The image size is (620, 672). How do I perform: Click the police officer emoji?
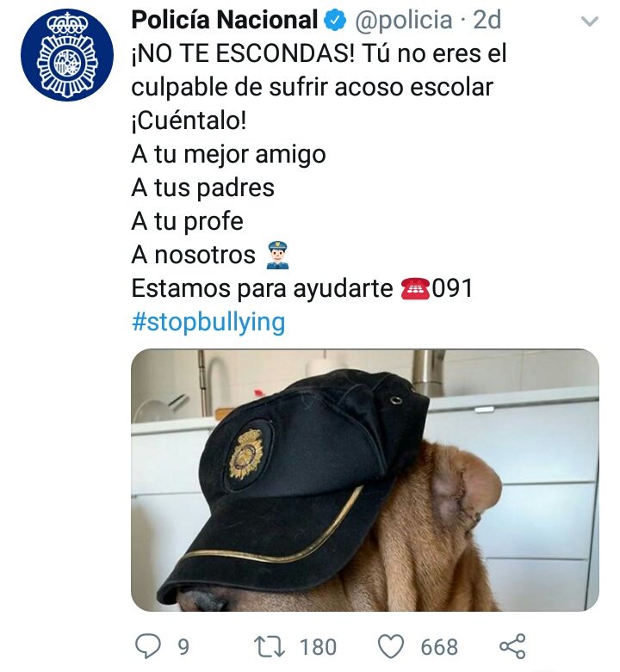coord(278,255)
